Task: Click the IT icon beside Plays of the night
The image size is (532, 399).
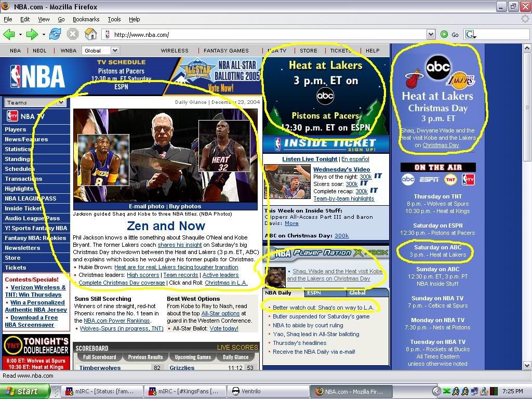Action: tap(378, 176)
